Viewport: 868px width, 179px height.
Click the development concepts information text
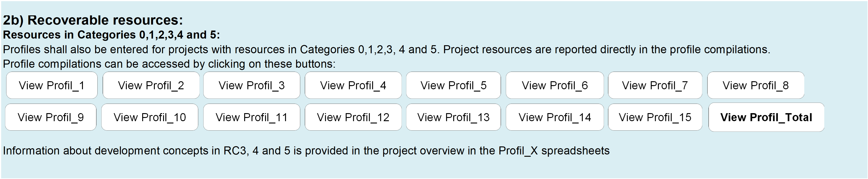pos(306,151)
